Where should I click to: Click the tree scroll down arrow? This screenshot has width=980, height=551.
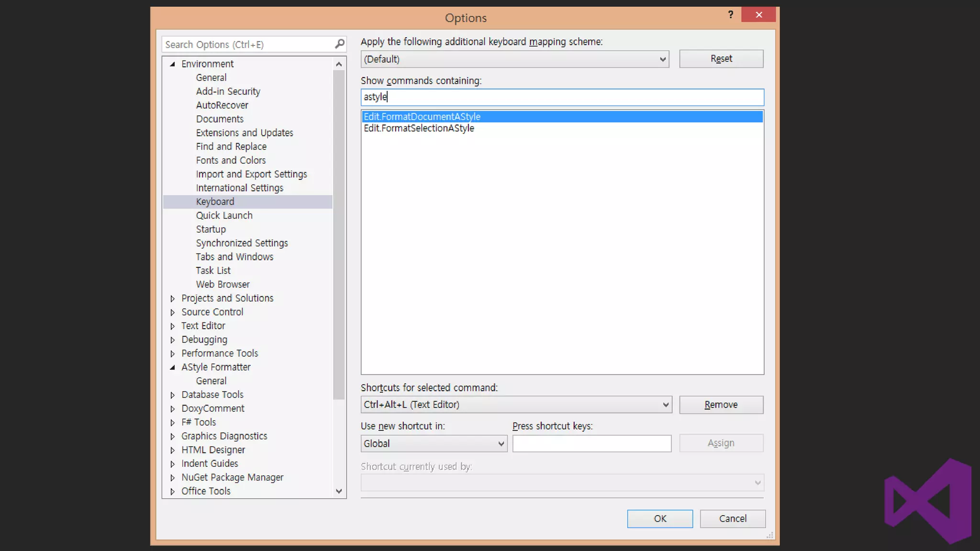click(339, 491)
